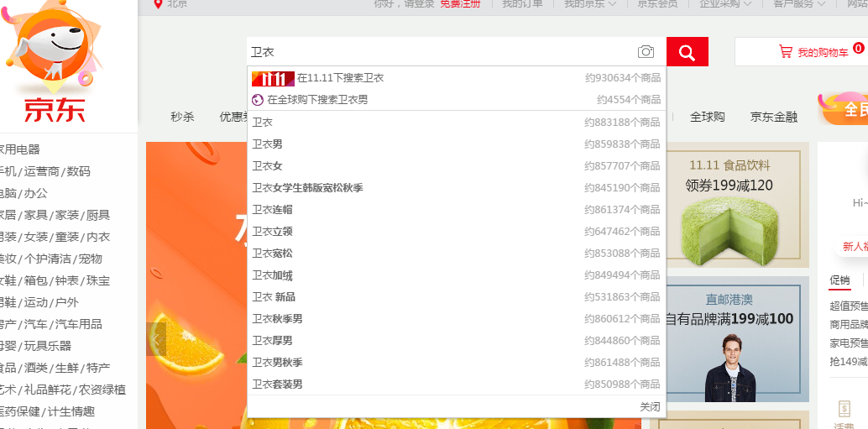Open 内衣 category link
The height and width of the screenshot is (429, 868).
[98, 237]
